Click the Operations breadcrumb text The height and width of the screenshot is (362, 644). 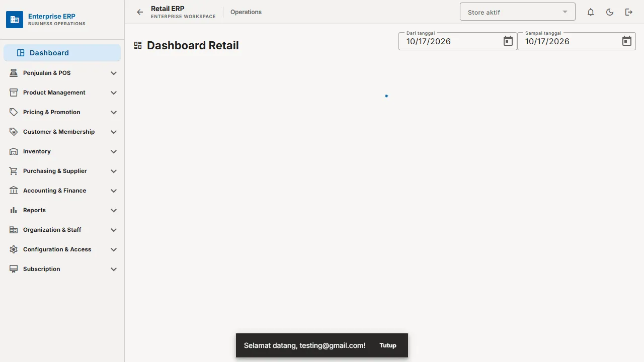[x=246, y=12]
